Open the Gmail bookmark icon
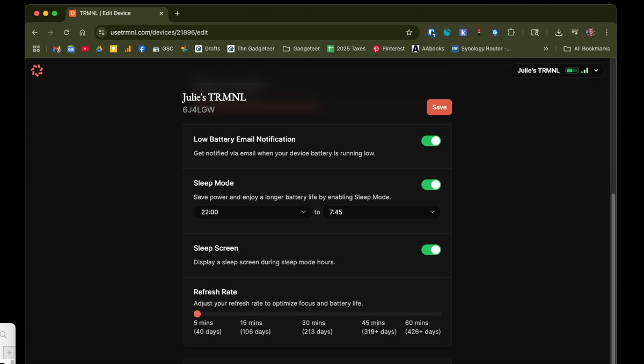This screenshot has width=644, height=364. click(57, 49)
